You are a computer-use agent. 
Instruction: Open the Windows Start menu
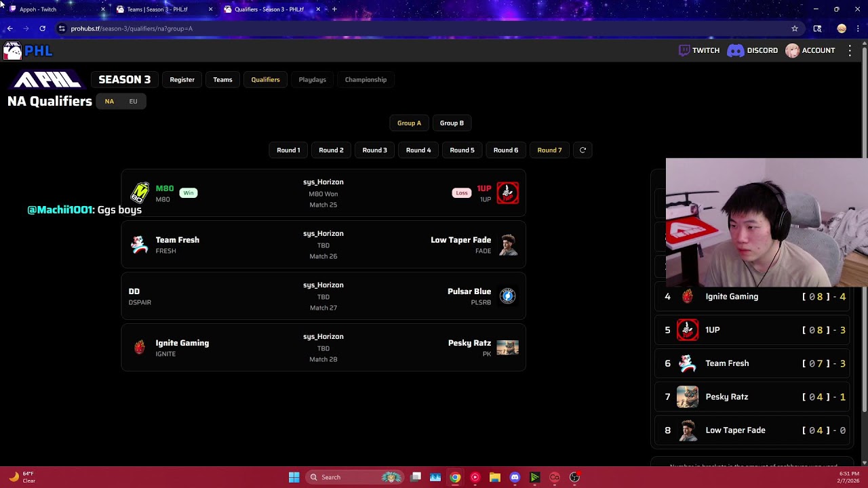point(294,477)
